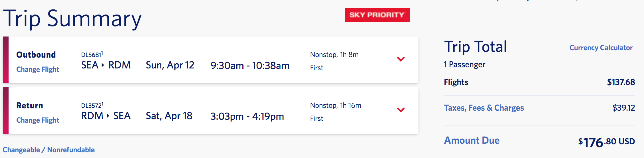Click the magenta bar on Outbound card

coord(6,60)
